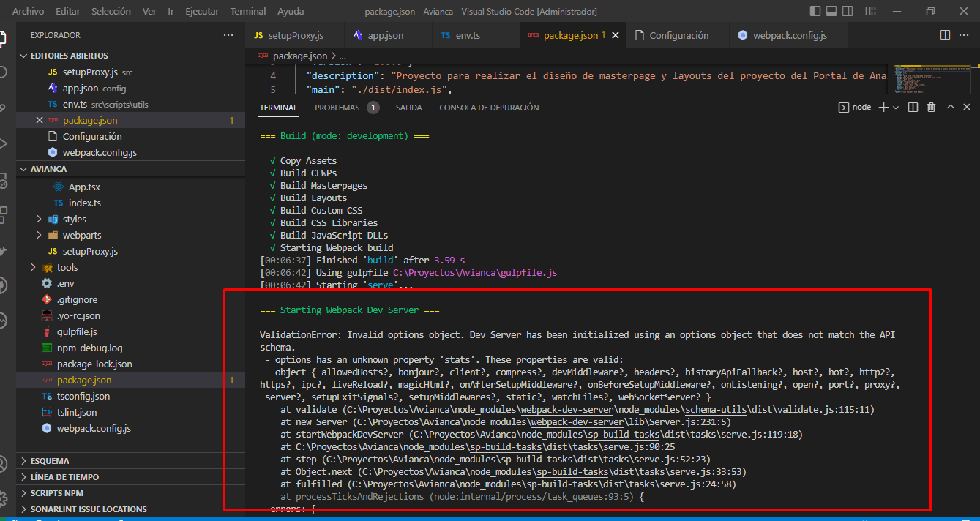The image size is (980, 521).
Task: Toggle the secondary side bar layout icon
Action: click(x=847, y=12)
